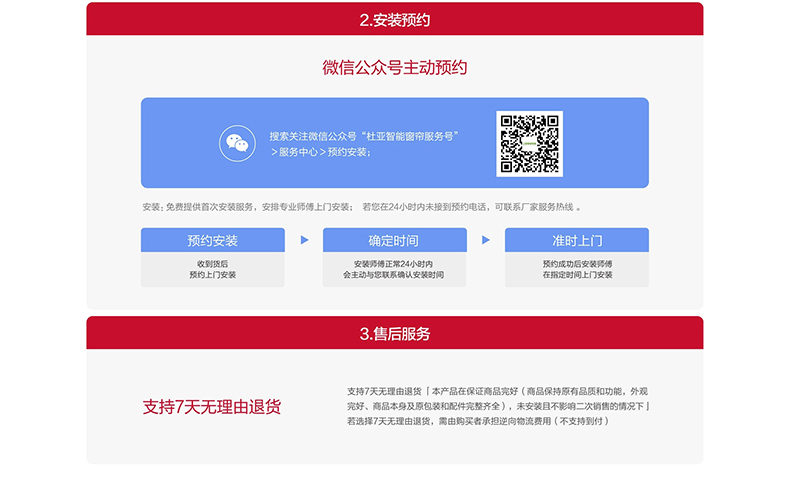Screen dimensions: 790x481
Task: Select the 预约安装 blue step header
Action: click(212, 240)
